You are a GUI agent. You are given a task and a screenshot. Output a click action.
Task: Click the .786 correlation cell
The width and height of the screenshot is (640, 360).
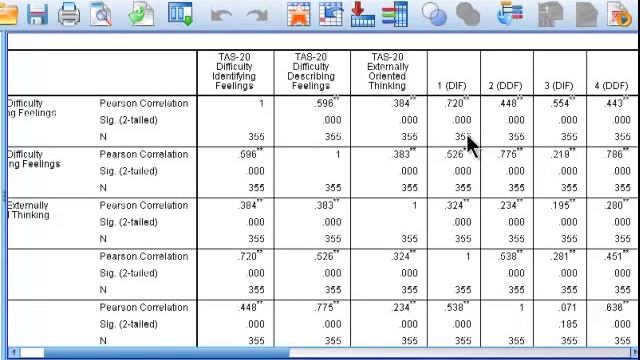click(617, 154)
